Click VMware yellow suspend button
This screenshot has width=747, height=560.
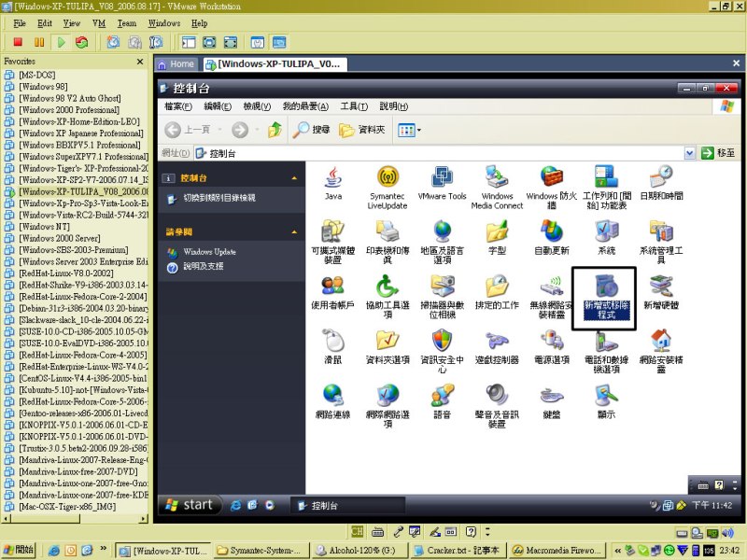(39, 42)
